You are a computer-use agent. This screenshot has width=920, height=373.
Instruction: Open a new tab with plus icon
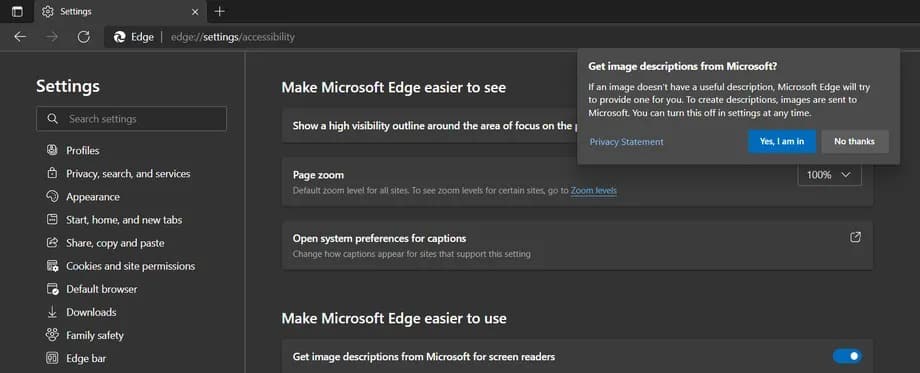(219, 11)
